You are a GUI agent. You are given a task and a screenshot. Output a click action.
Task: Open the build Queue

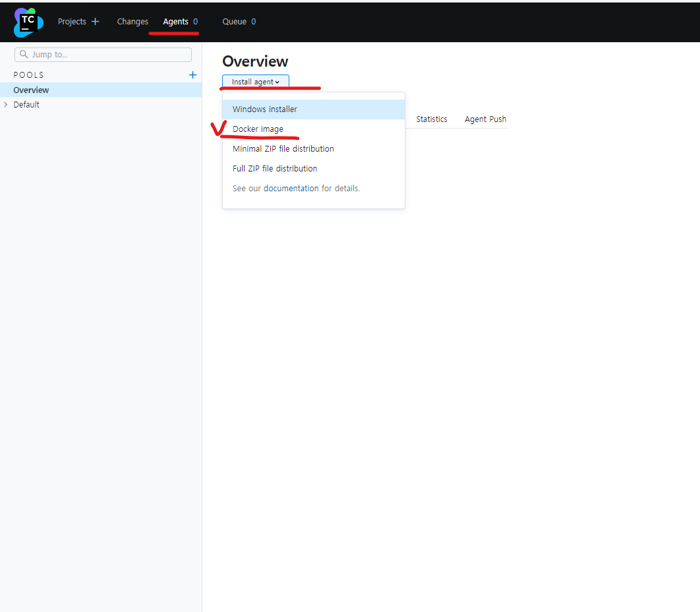(x=235, y=22)
